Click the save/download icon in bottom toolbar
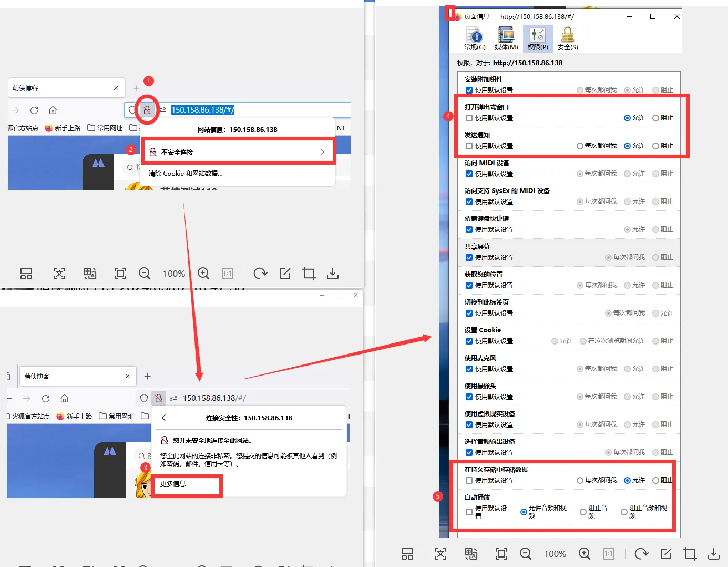This screenshot has height=567, width=728. [332, 274]
